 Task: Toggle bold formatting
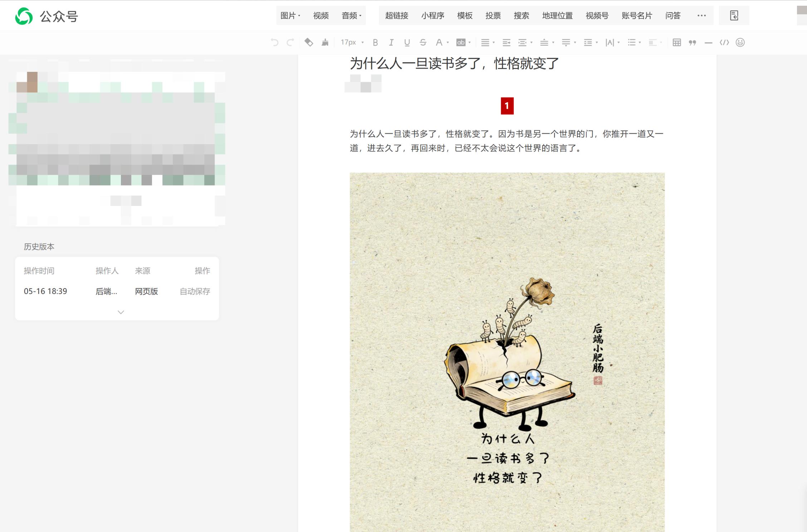(375, 43)
